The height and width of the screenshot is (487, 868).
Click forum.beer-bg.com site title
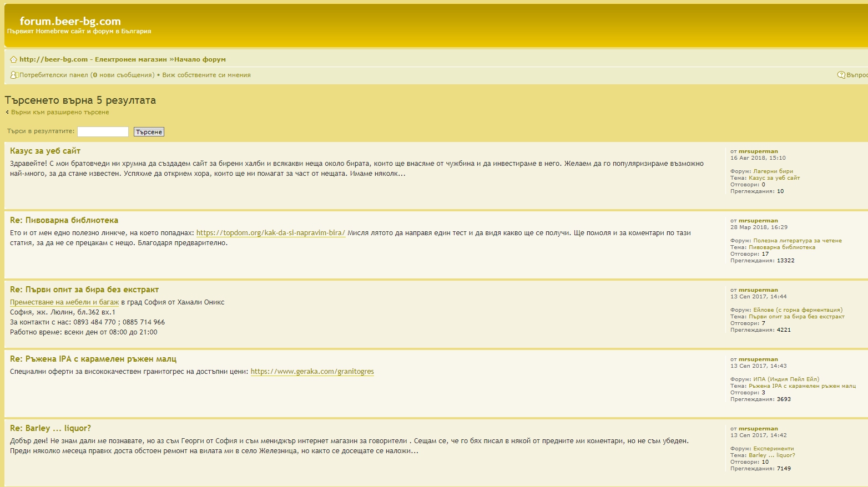[70, 21]
